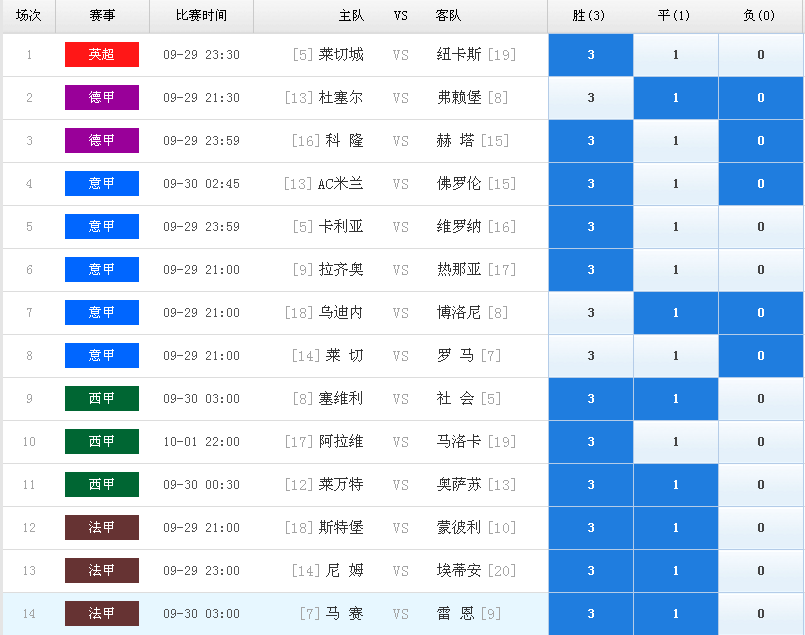The image size is (805, 635).
Task: Toggle draw (1) for 卡利亚 vs 维罗纳
Action: (x=676, y=227)
